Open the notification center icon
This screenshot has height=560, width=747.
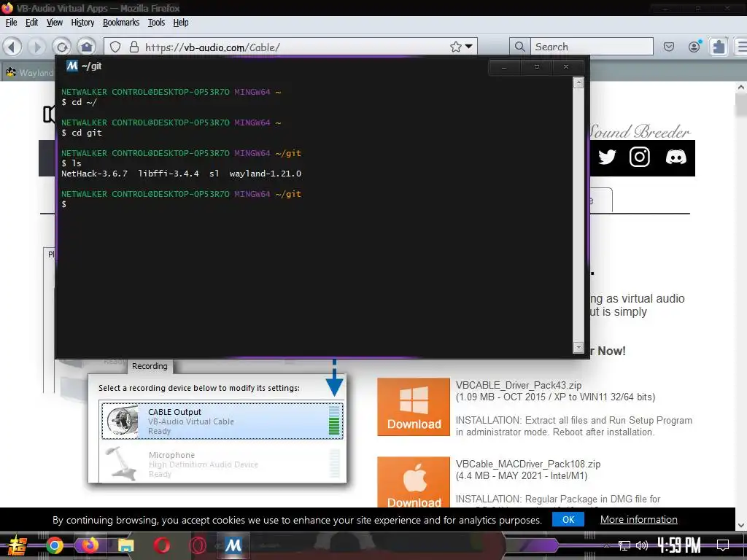(723, 545)
